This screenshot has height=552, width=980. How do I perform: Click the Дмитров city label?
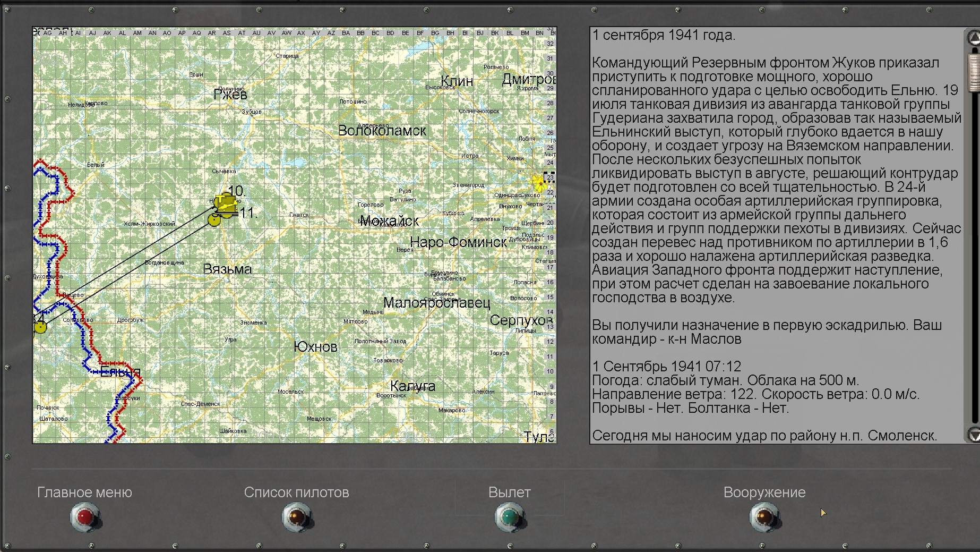(529, 80)
